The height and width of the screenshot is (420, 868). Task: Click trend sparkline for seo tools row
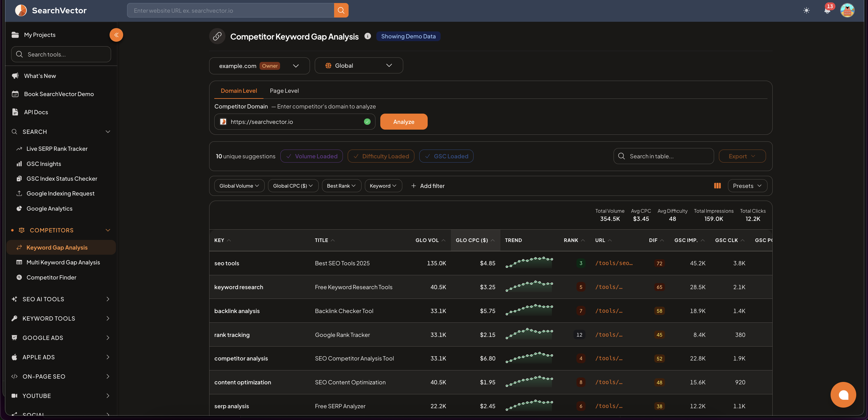[x=529, y=263]
